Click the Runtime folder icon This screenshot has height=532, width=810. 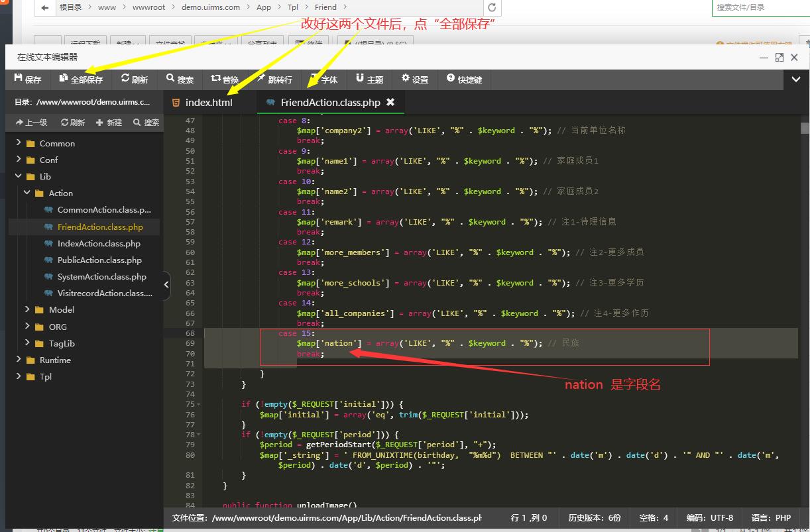(x=30, y=360)
